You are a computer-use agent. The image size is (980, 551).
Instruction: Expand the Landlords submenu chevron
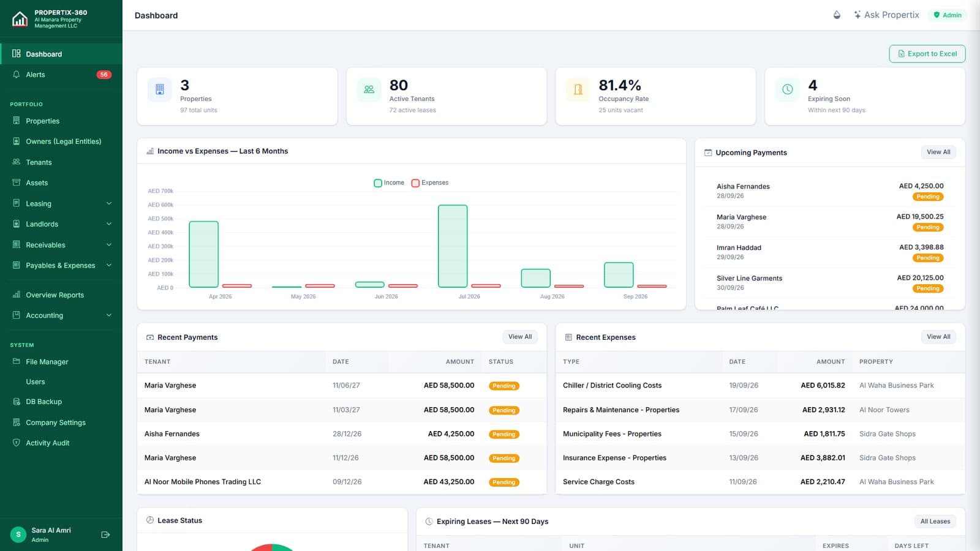[x=109, y=224]
